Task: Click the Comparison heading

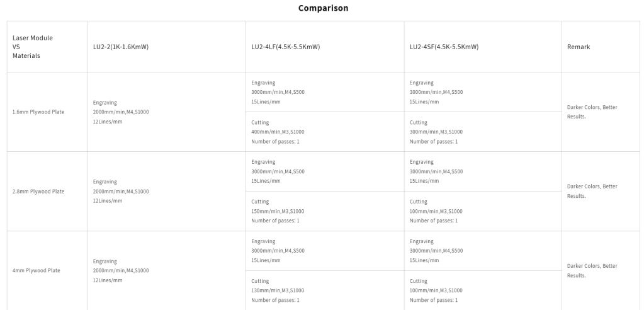Action: pos(323,8)
